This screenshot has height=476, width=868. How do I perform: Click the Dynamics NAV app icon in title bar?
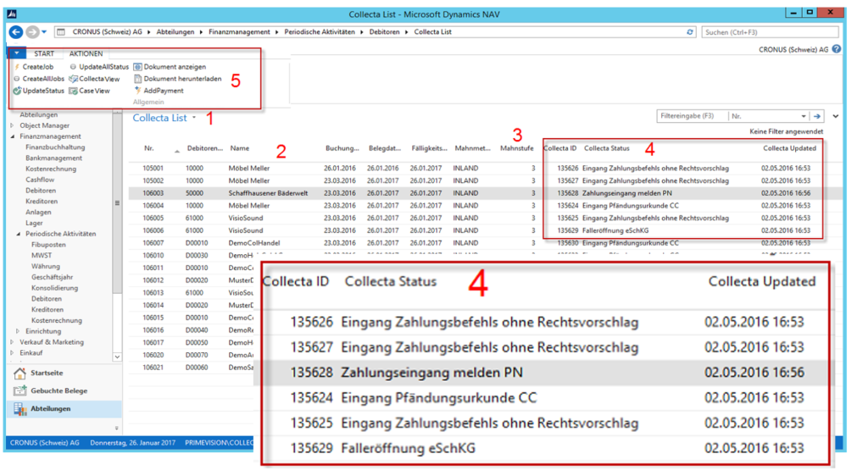(x=12, y=14)
